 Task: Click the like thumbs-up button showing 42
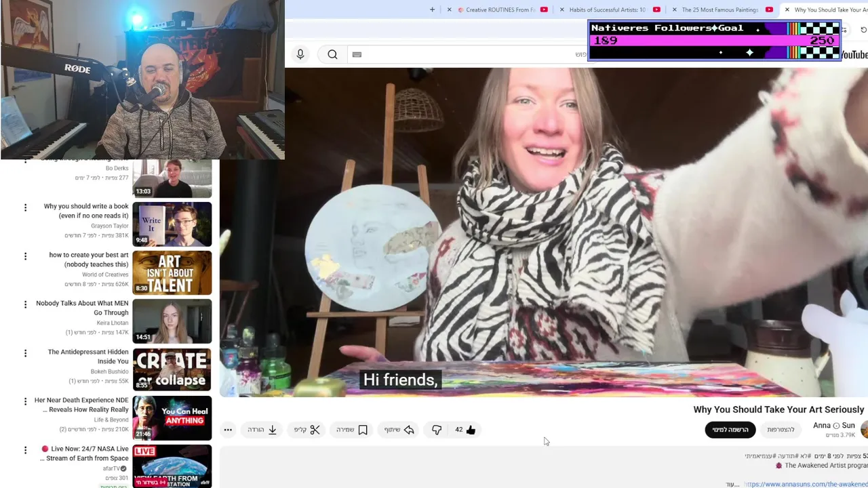[465, 430]
